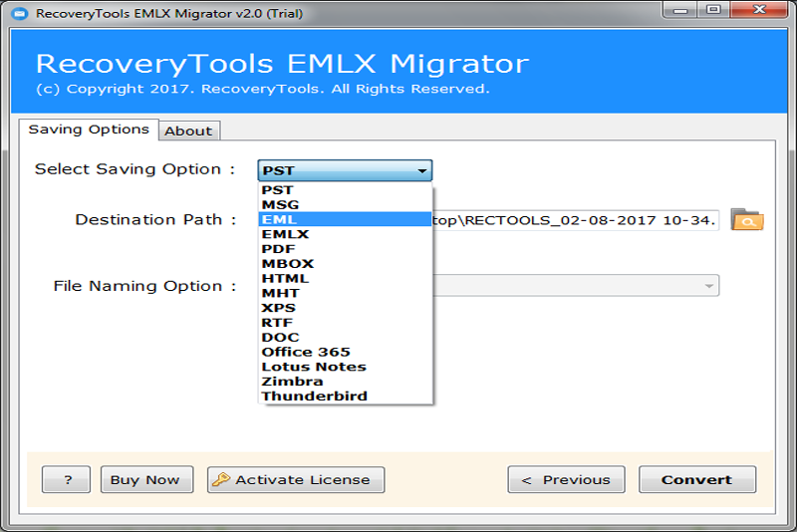This screenshot has height=532, width=797.
Task: Pick XPS in the dropdown list
Action: pyautogui.click(x=345, y=308)
